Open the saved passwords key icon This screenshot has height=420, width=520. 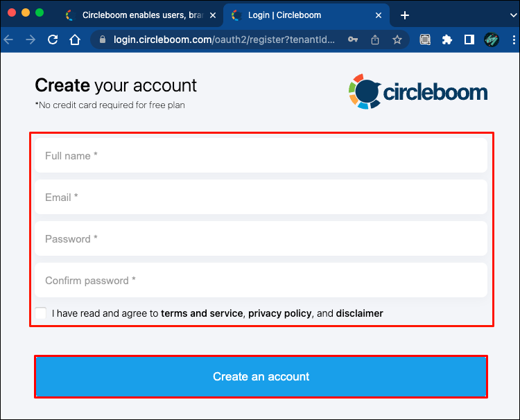[352, 40]
